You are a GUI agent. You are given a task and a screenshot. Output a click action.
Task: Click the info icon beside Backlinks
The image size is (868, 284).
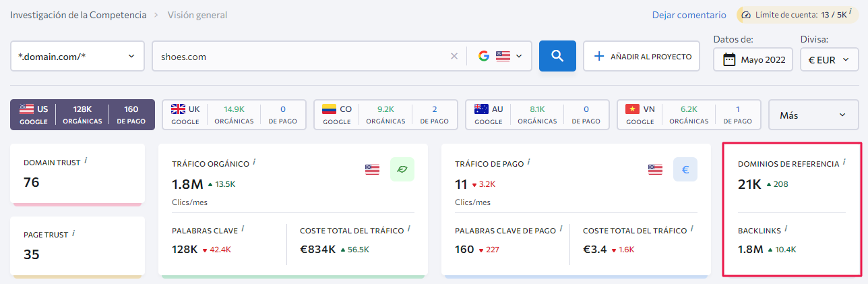pyautogui.click(x=786, y=229)
